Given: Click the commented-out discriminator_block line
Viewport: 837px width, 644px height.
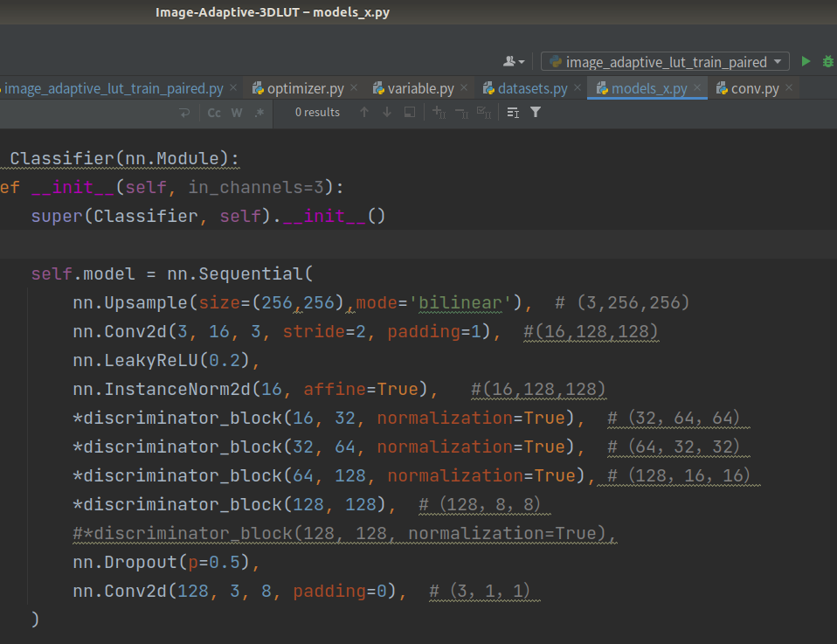Looking at the screenshot, I should (x=345, y=533).
